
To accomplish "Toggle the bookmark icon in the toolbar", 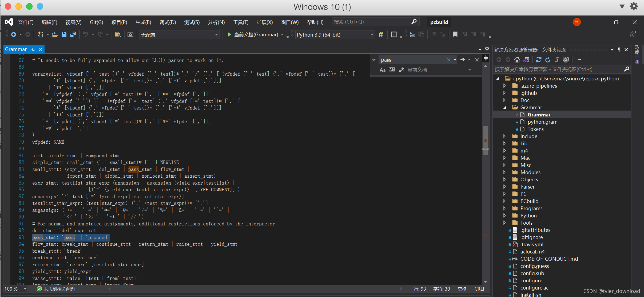I will 455,34.
